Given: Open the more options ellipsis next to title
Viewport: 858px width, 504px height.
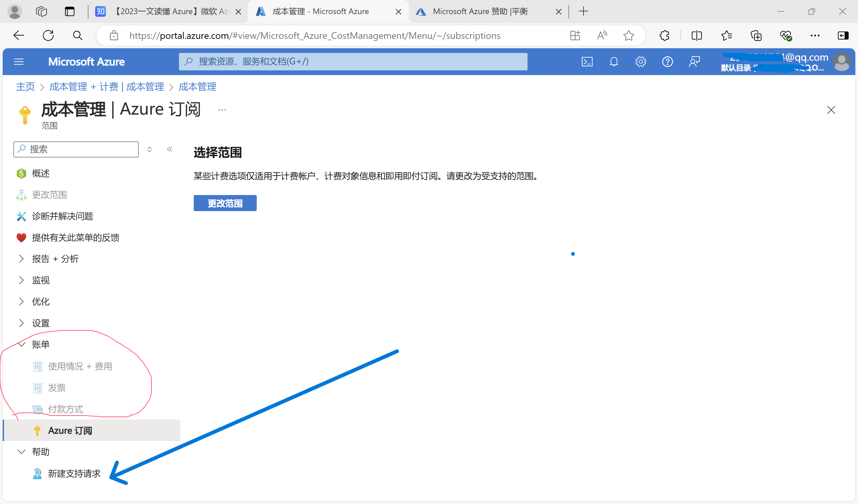Looking at the screenshot, I should pyautogui.click(x=222, y=110).
